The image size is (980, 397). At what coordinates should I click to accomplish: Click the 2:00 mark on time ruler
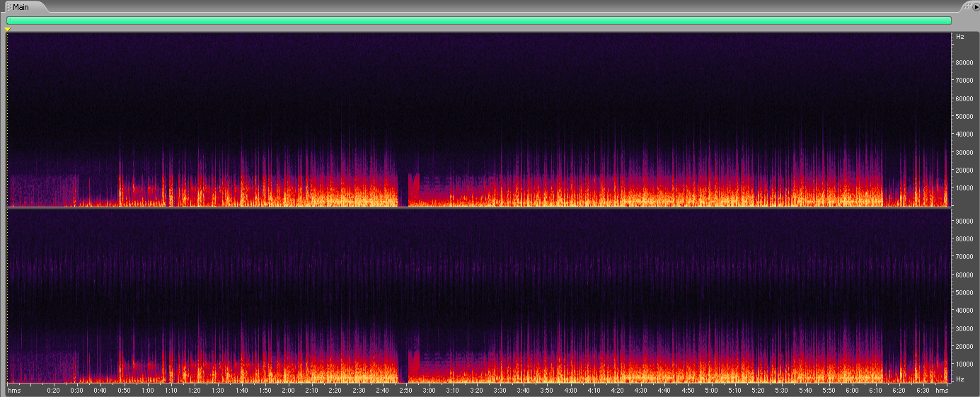288,390
